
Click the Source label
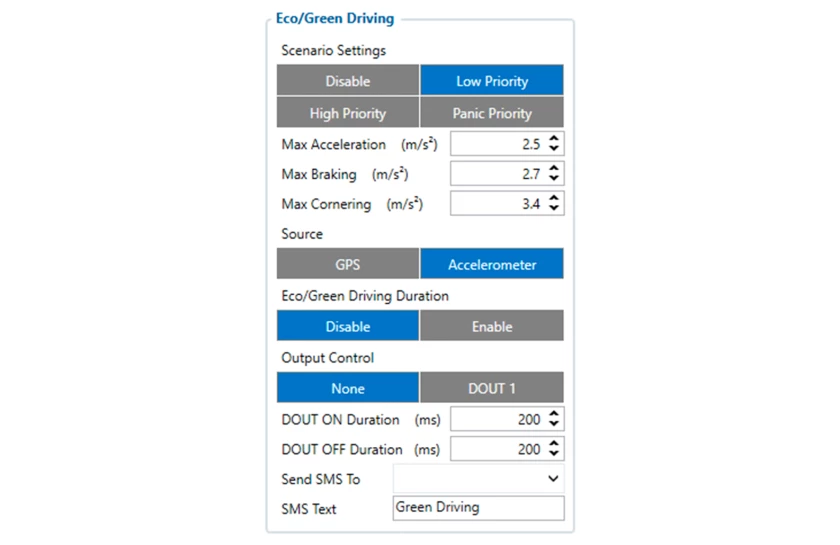[x=302, y=234]
